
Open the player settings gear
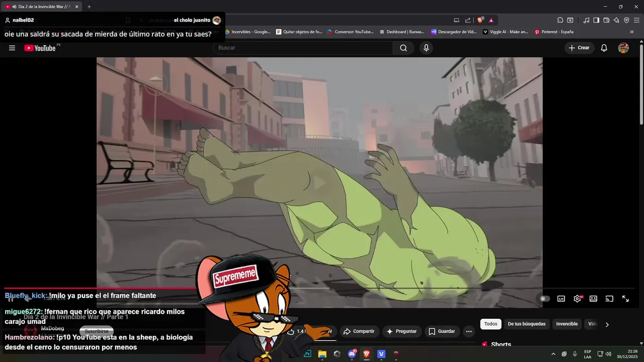point(577,299)
